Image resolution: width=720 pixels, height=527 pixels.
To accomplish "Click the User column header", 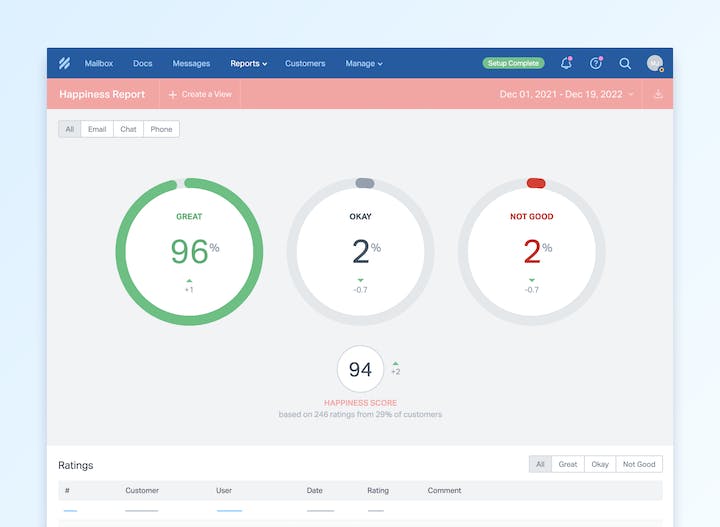I will [224, 490].
